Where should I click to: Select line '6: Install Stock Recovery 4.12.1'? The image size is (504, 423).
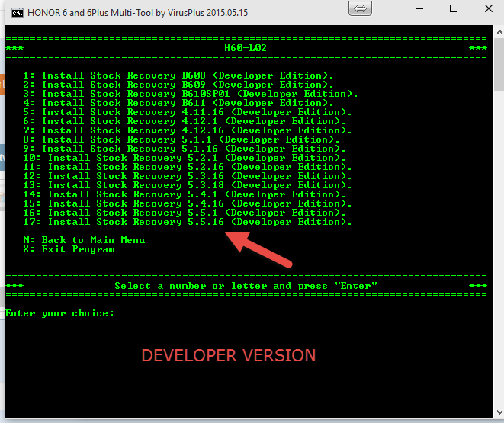[185, 121]
